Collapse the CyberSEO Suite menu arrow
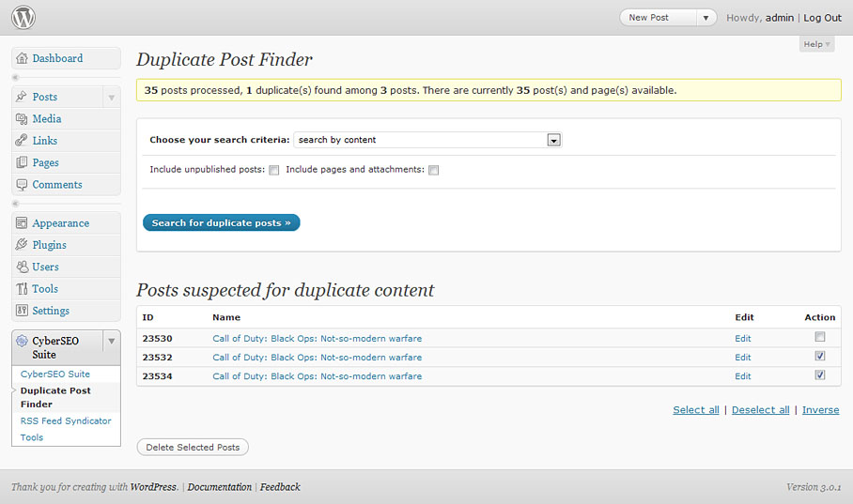The height and width of the screenshot is (504, 853). (111, 341)
